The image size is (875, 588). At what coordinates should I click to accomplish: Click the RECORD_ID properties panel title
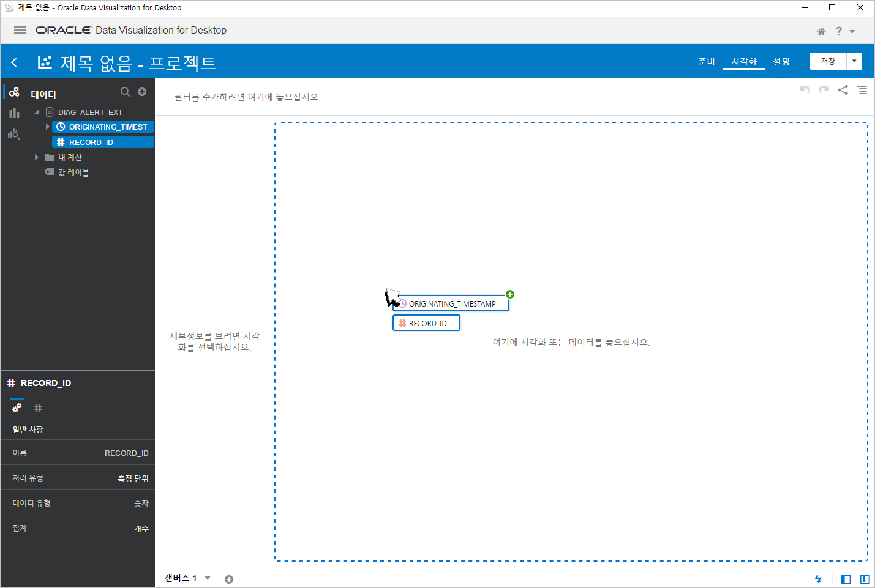pyautogui.click(x=46, y=383)
